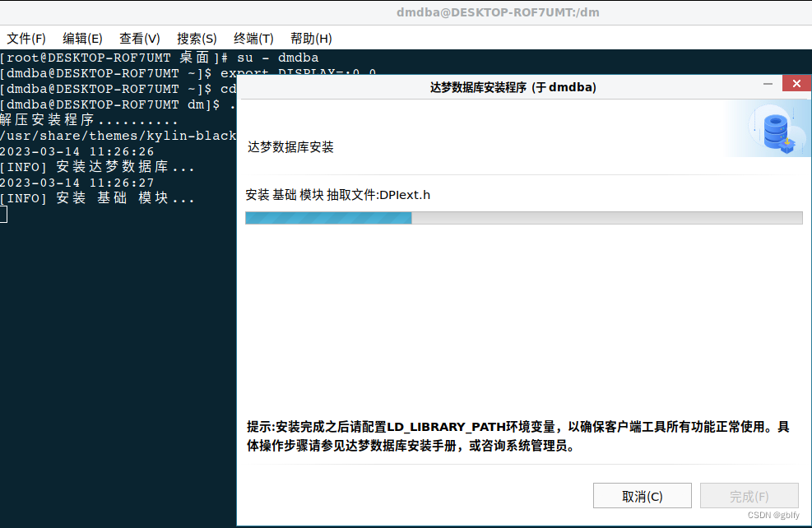The width and height of the screenshot is (812, 528).
Task: Click the LD_LIBRARY_PATH hint message
Action: tap(517, 436)
